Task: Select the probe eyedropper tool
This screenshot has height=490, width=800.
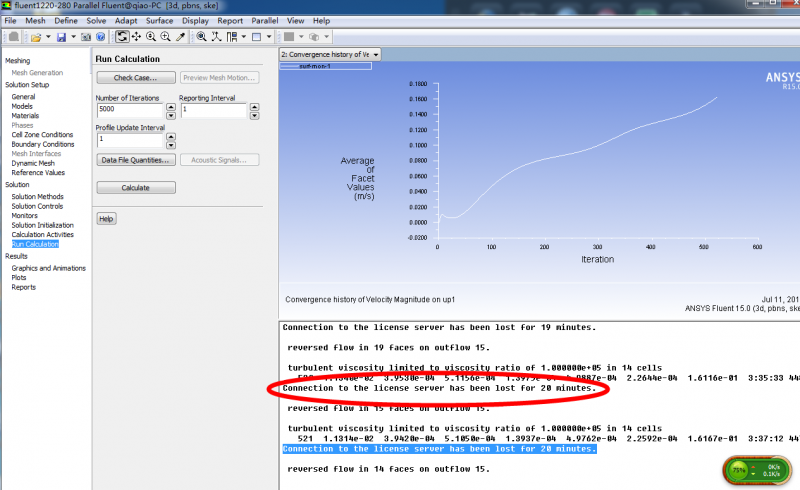Action: coord(180,37)
